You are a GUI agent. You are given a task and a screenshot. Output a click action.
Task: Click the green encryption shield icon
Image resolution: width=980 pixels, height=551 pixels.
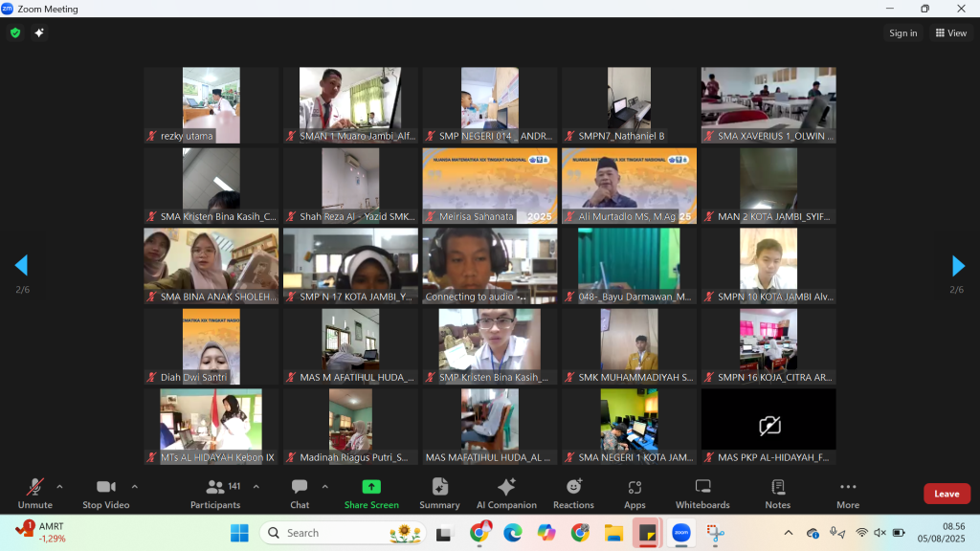[x=15, y=33]
